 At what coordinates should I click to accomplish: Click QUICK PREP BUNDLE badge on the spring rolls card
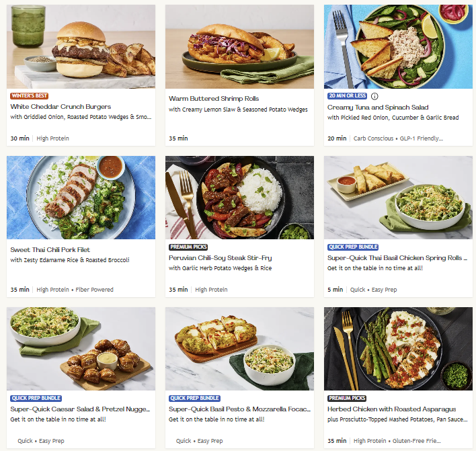pyautogui.click(x=353, y=247)
